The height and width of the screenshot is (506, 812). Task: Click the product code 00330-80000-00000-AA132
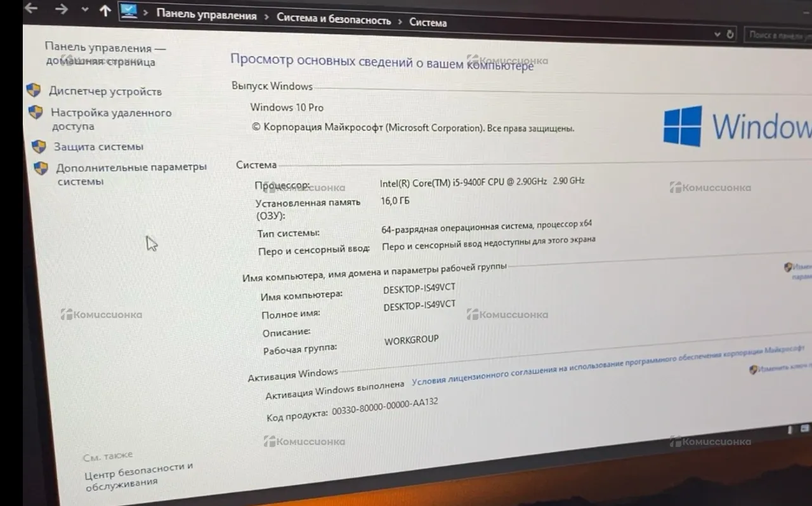[x=384, y=408]
